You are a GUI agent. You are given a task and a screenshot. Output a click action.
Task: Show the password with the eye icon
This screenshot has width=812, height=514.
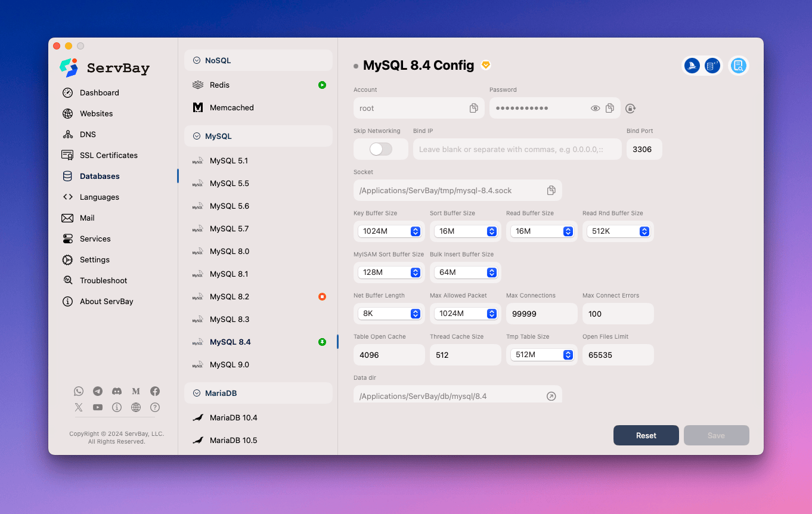pos(595,108)
